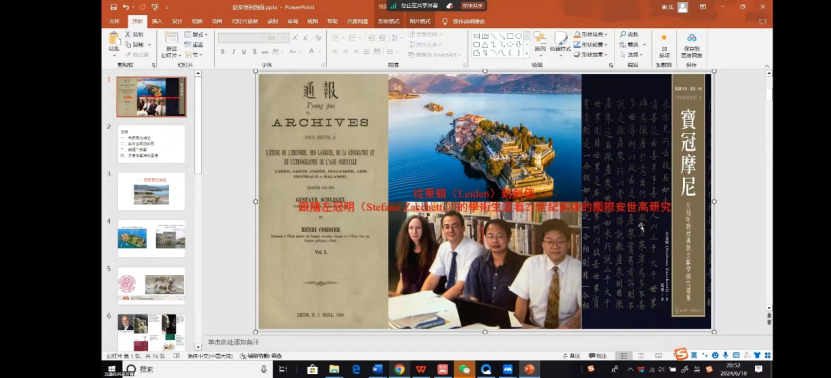Screen dimensions: 831x378
Task: Click the Undo arrow icon
Action: click(x=126, y=7)
